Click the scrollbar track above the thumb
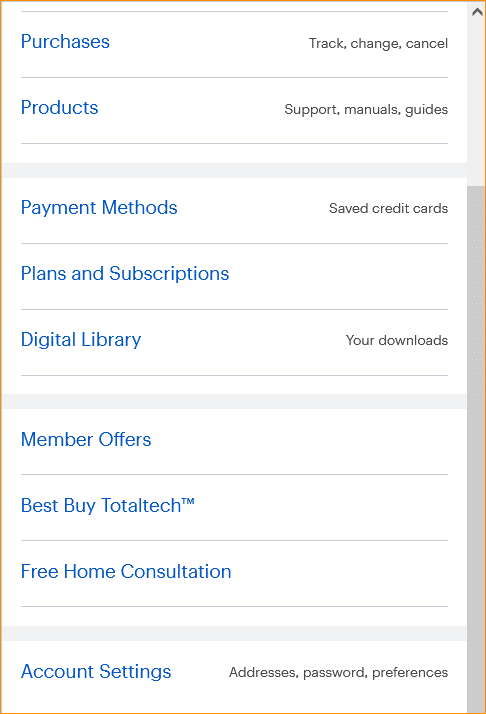This screenshot has height=714, width=486. 476,103
